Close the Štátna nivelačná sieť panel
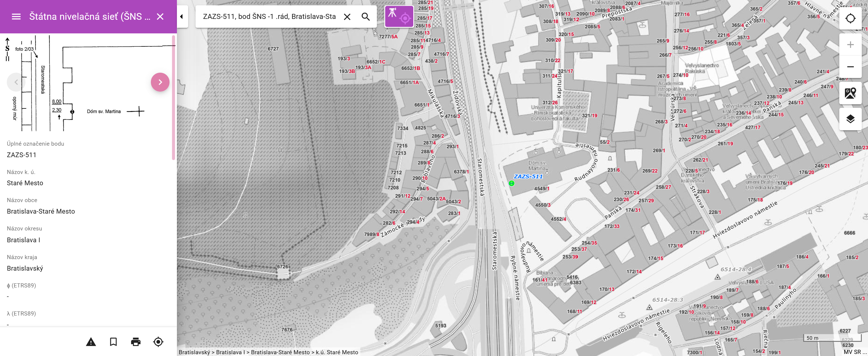 [x=160, y=17]
